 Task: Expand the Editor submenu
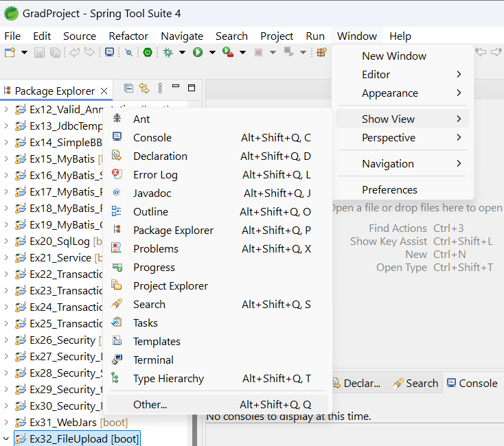[x=402, y=75]
